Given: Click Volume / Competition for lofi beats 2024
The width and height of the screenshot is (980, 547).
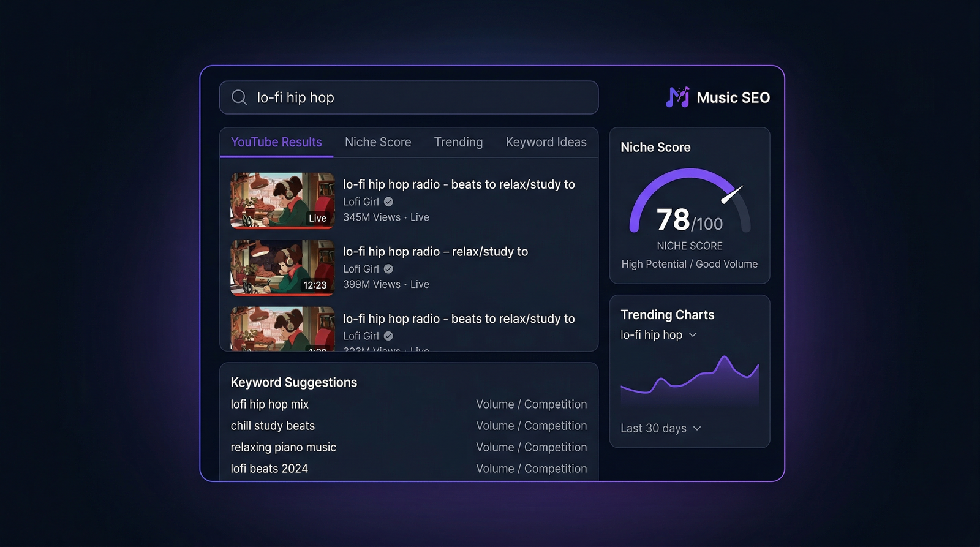Looking at the screenshot, I should pos(531,469).
